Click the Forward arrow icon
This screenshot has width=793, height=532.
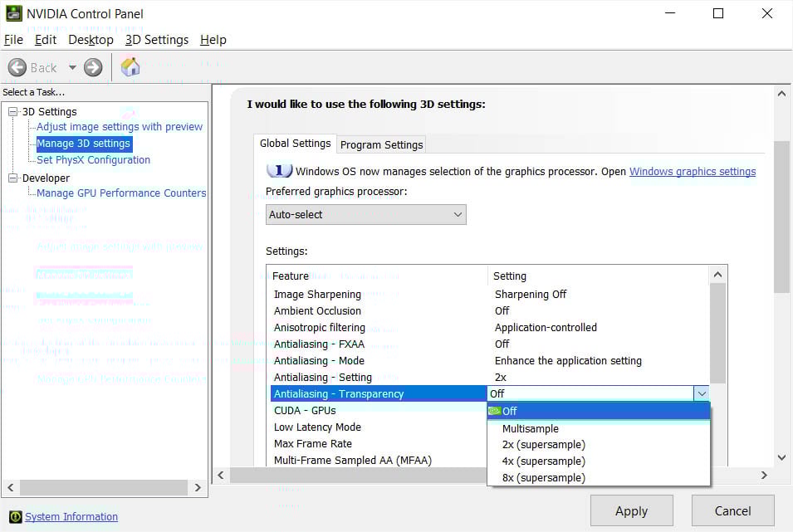[93, 67]
